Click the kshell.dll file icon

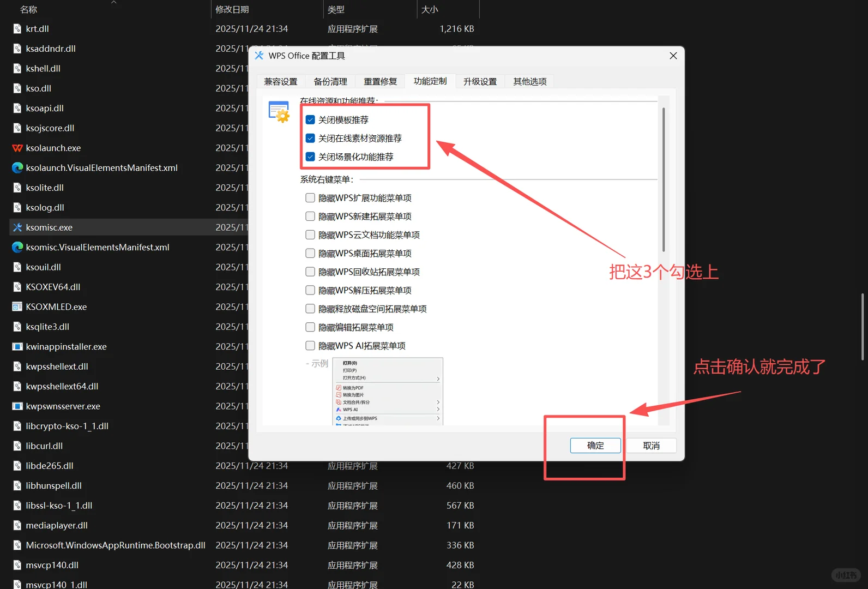17,69
